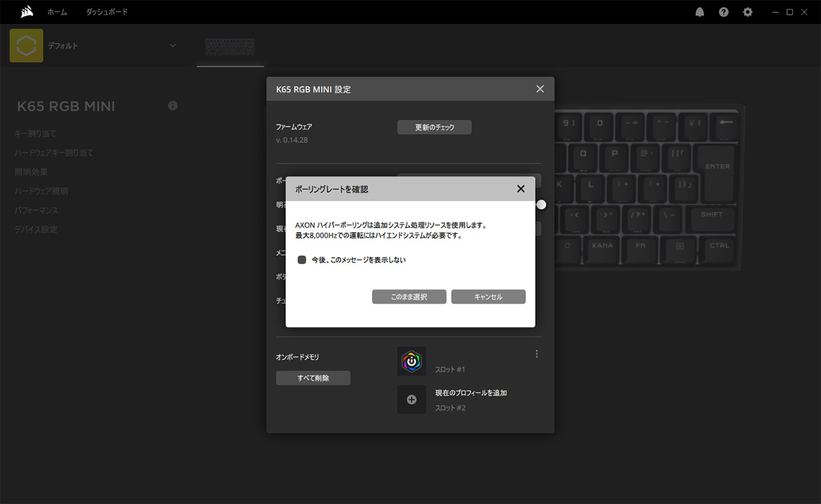The width and height of the screenshot is (821, 504).
Task: Close the K65 RGB MINI 設定 window
Action: pyautogui.click(x=540, y=89)
